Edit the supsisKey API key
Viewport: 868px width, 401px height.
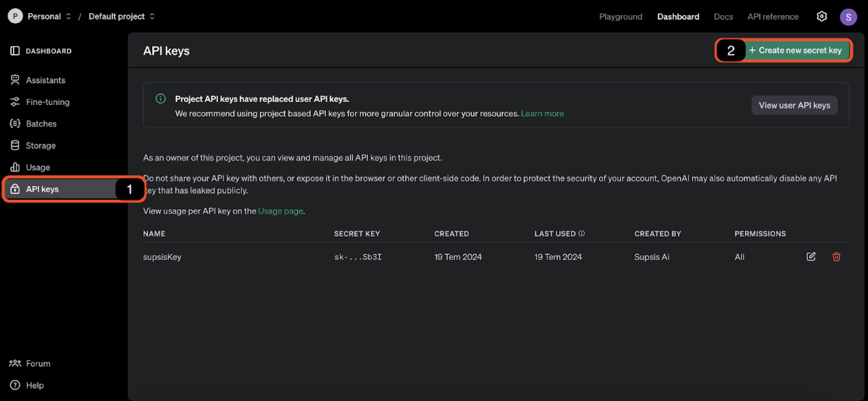coord(811,257)
